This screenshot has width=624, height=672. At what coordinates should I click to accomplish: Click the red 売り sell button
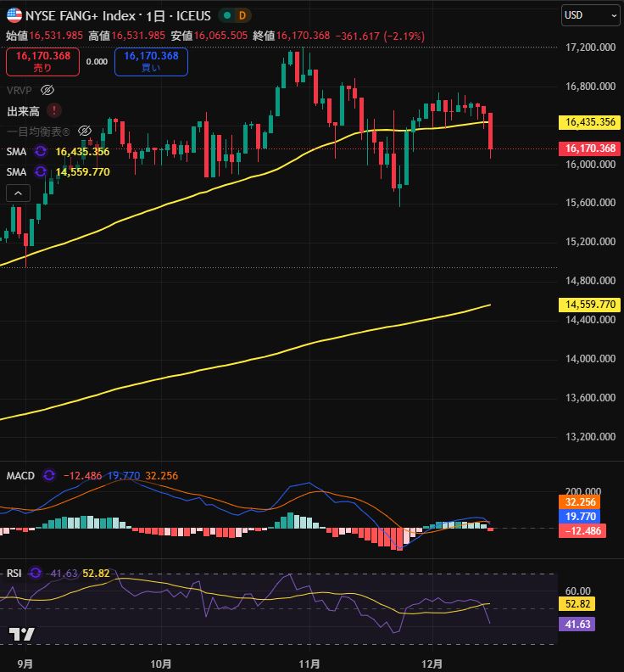[42, 61]
